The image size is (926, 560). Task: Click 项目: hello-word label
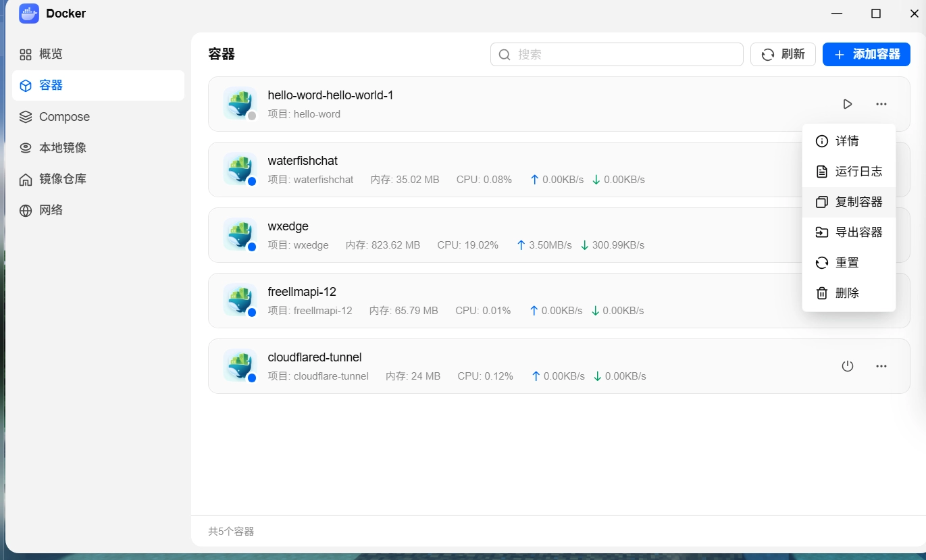(x=304, y=114)
